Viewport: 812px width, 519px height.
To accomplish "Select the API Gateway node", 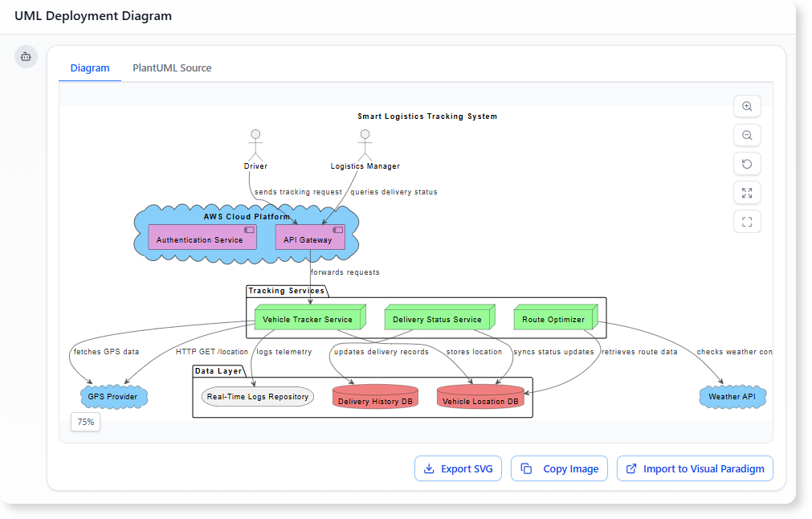I will pos(309,238).
